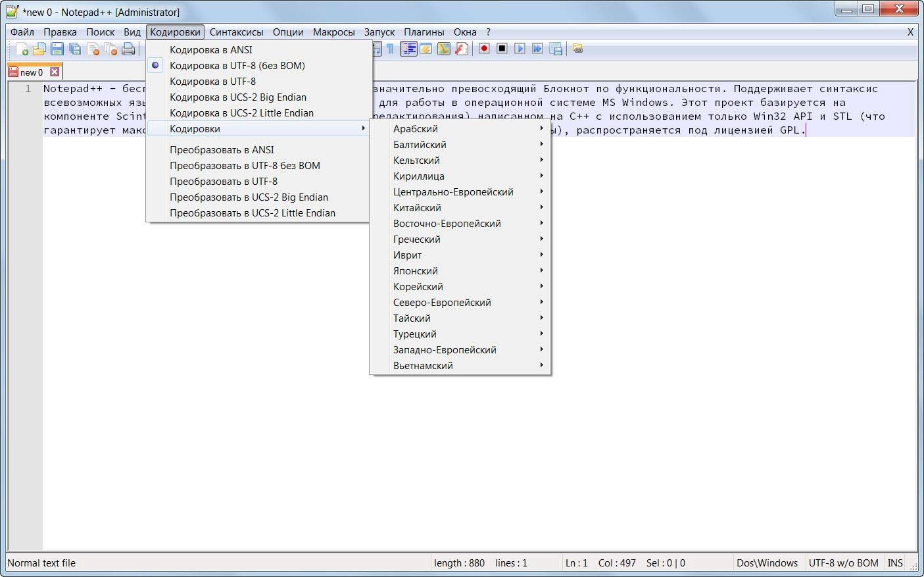
Task: Click Run macro multiple times icon
Action: tap(537, 49)
